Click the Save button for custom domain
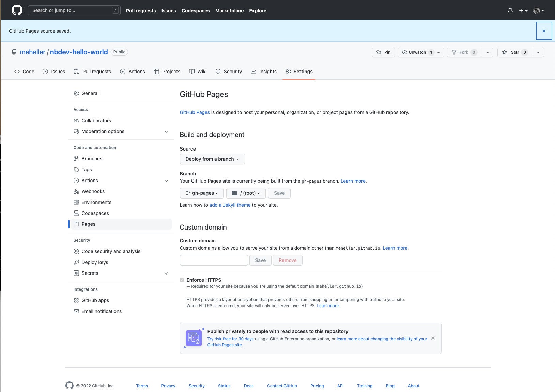The height and width of the screenshot is (392, 555). [260, 260]
